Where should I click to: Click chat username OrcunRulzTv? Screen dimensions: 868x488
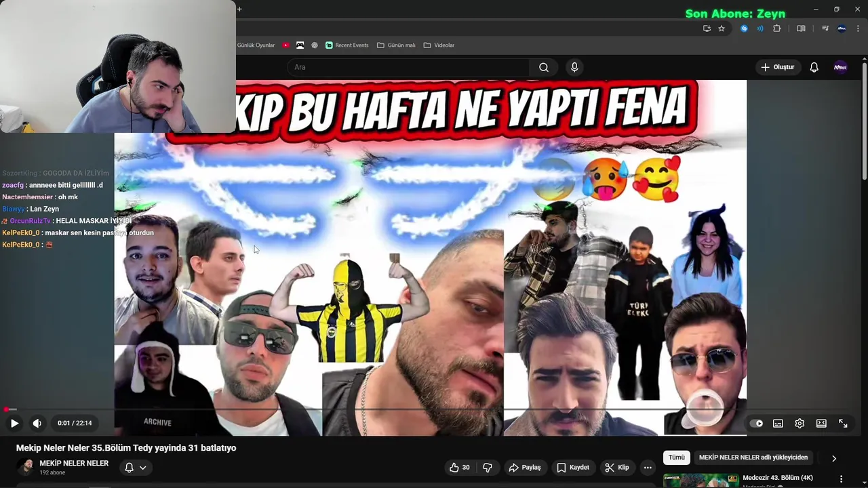tap(30, 221)
